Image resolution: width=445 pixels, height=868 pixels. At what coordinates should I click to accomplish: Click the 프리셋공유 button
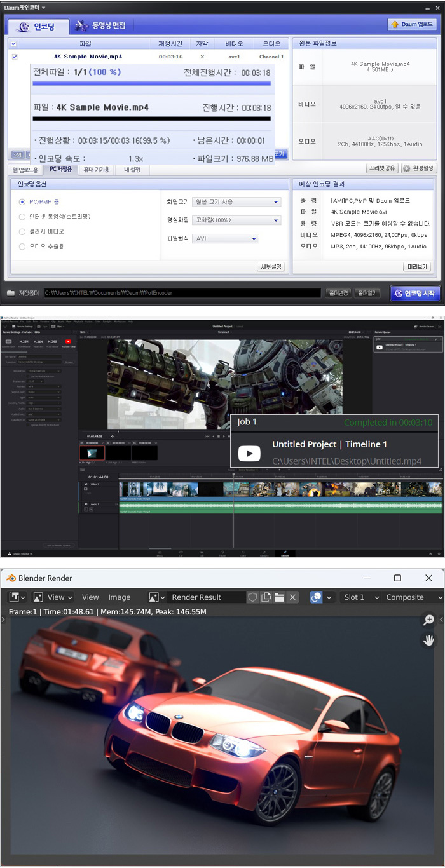click(x=383, y=168)
